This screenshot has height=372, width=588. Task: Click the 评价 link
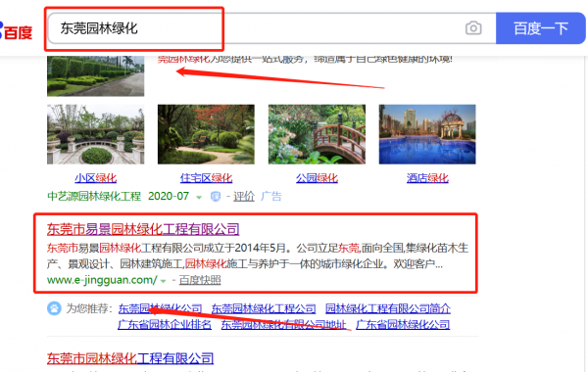(x=244, y=197)
